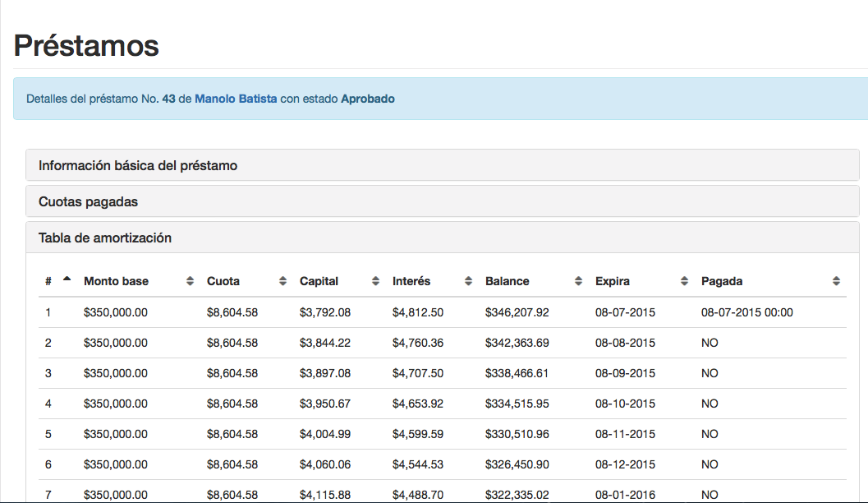This screenshot has height=503, width=868.
Task: Click the Aprobado status text
Action: click(368, 99)
